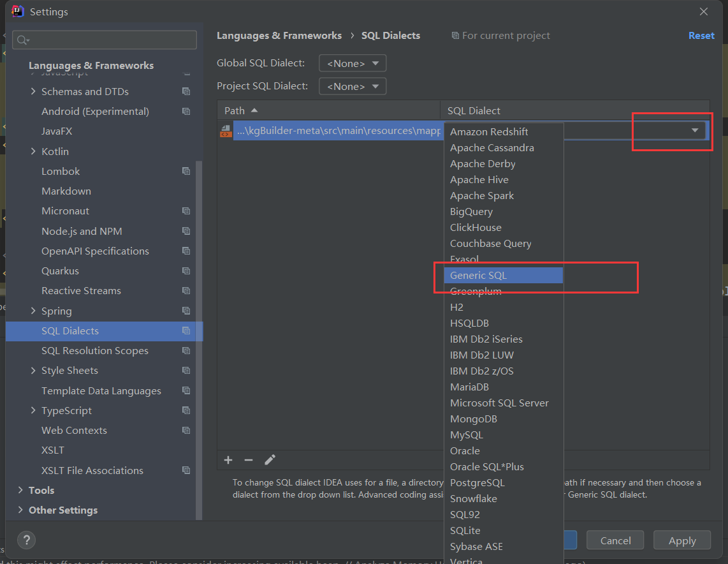Click the Reset link
The width and height of the screenshot is (728, 564).
701,36
